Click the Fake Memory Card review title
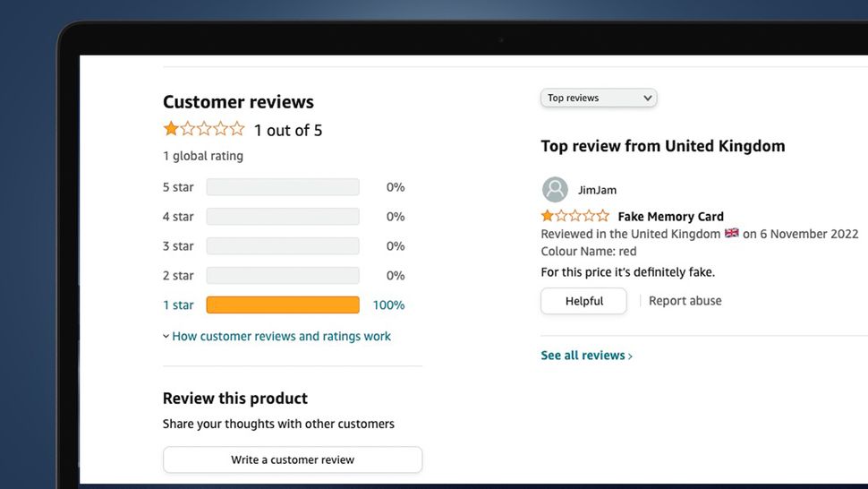Image resolution: width=868 pixels, height=489 pixels. (x=670, y=216)
